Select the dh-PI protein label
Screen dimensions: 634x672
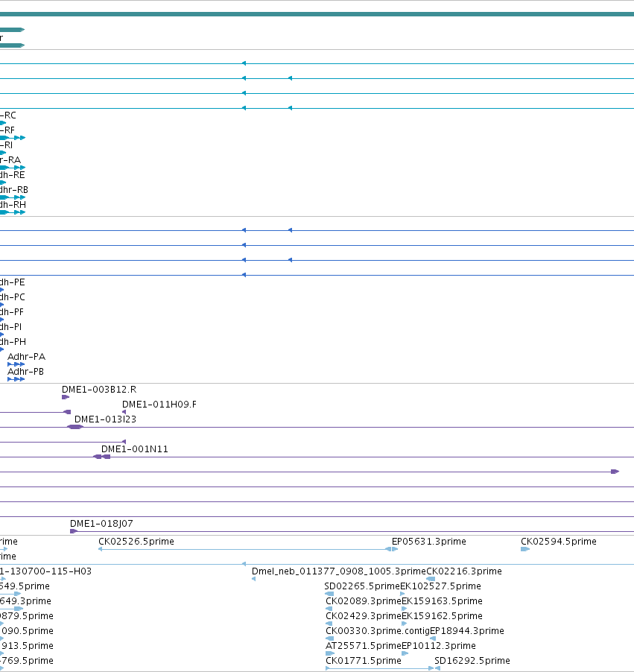(10, 327)
